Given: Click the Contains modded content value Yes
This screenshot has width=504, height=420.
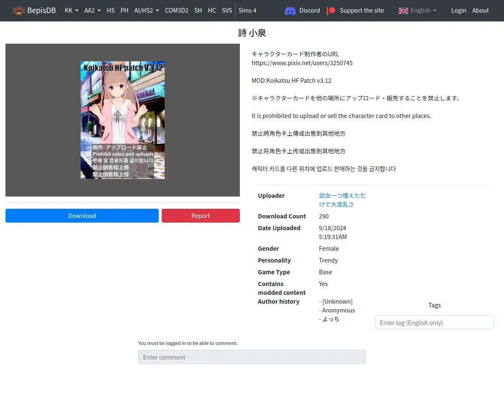Looking at the screenshot, I should coord(323,284).
